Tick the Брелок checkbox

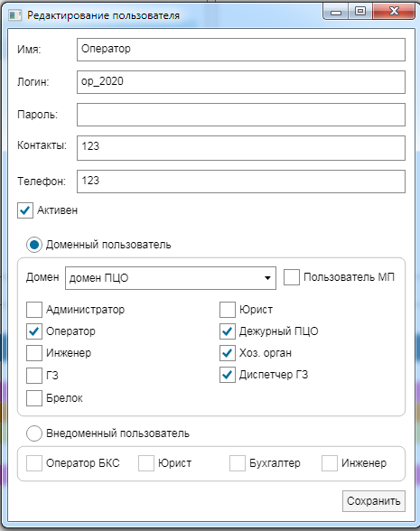pos(34,398)
